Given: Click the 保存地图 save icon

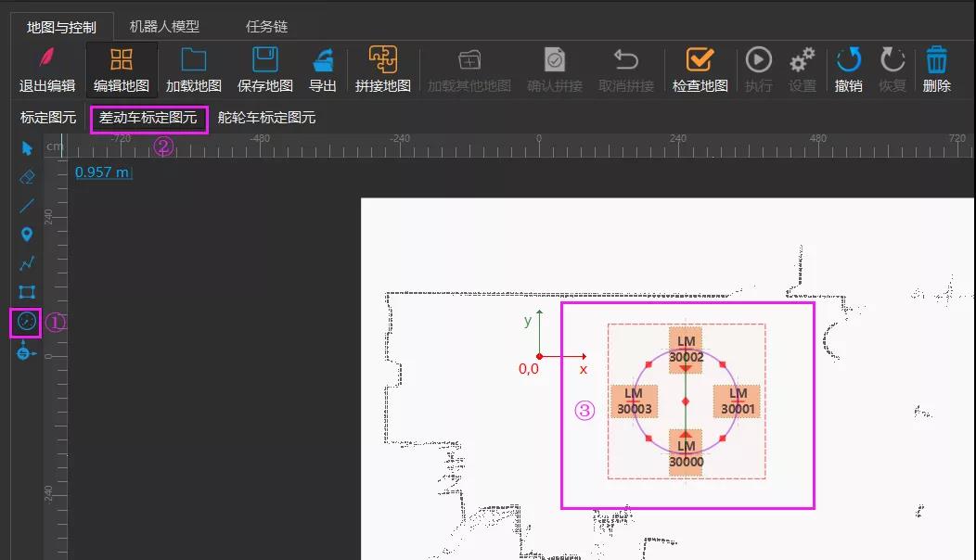Looking at the screenshot, I should point(265,70).
